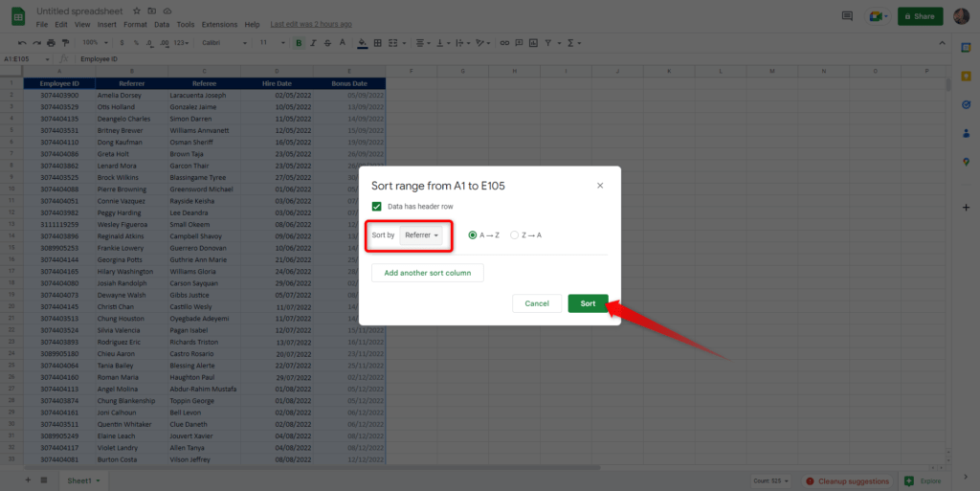The width and height of the screenshot is (980, 491).
Task: Open Contacts side panel
Action: pos(966,134)
